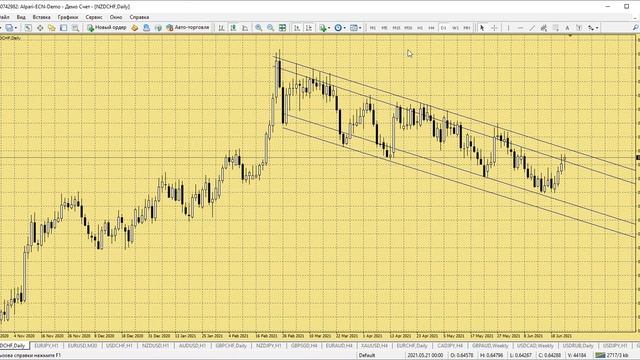Image resolution: width=640 pixels, height=360 pixels.
Task: Click the 2021.05.21 00:00 status bar date
Action: 424,356
